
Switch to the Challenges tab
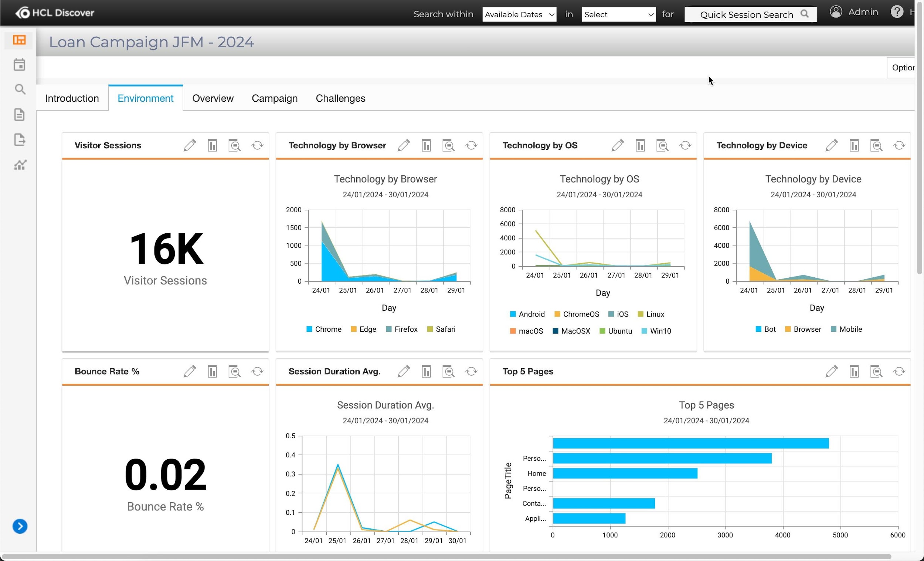click(x=340, y=98)
